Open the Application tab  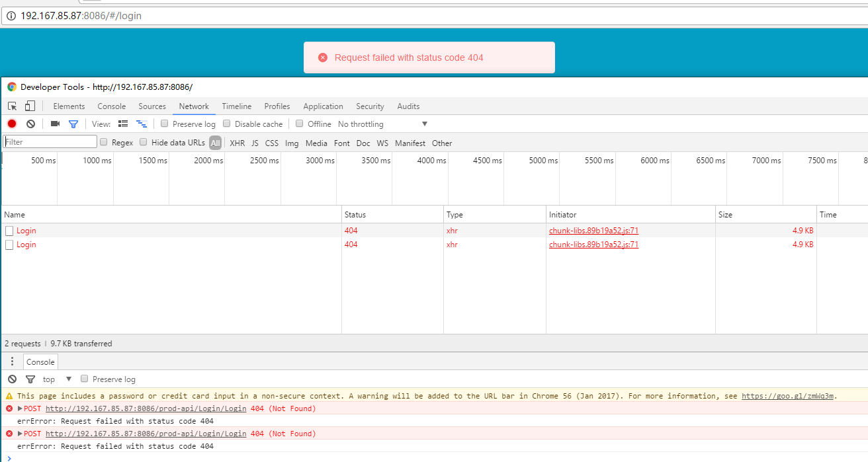click(323, 106)
